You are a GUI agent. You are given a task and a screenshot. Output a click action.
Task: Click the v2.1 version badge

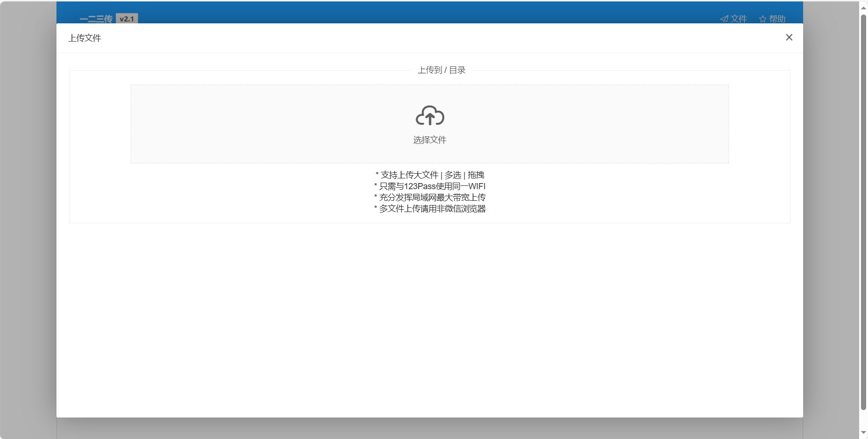click(x=126, y=19)
